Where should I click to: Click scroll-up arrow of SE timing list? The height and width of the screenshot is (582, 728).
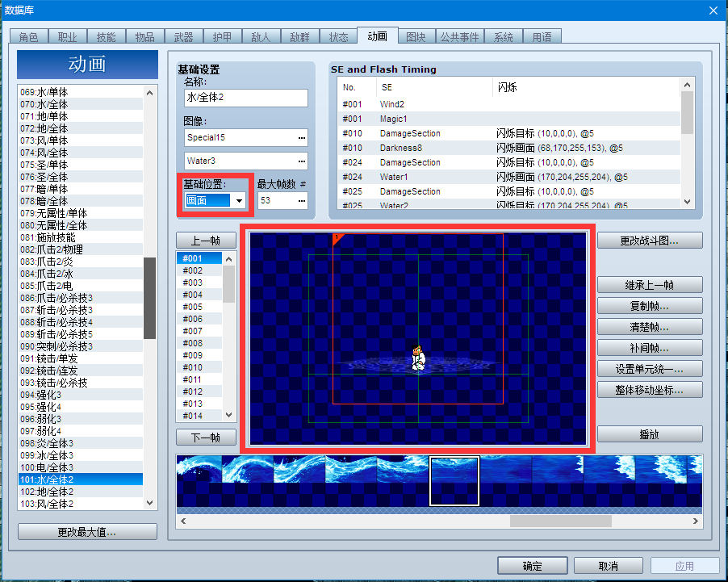pos(687,85)
